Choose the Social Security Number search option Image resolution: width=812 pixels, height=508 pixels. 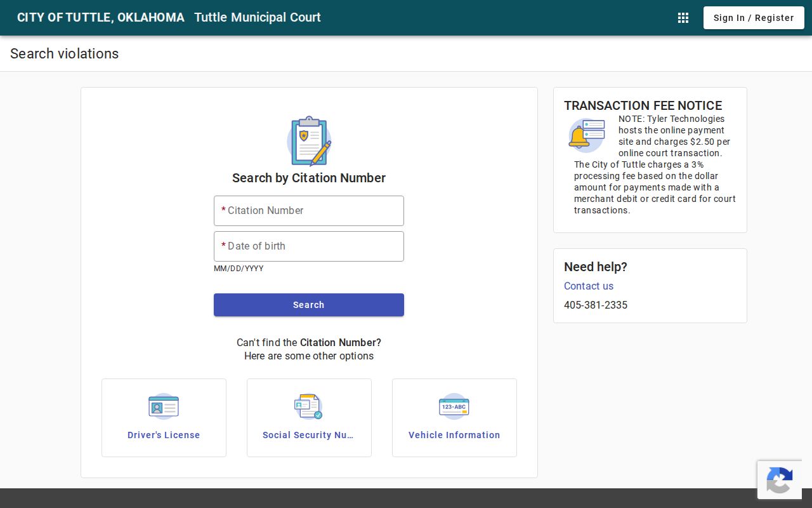(x=309, y=418)
